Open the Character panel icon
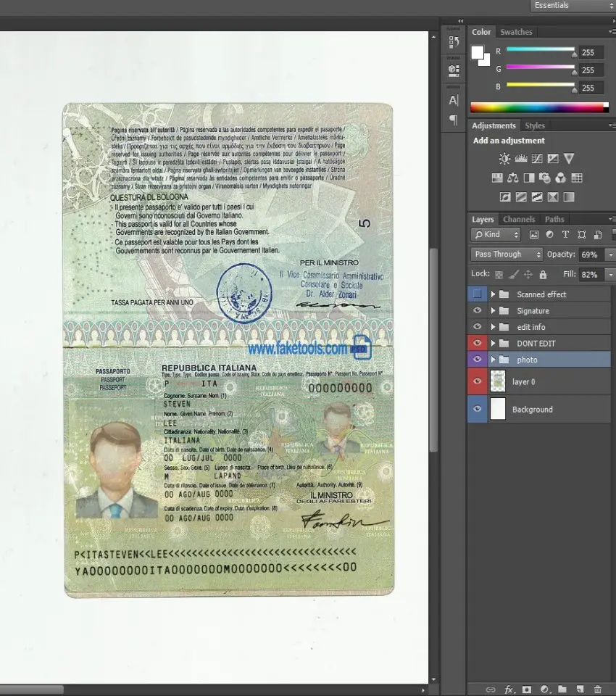This screenshot has width=616, height=696. coord(454,100)
